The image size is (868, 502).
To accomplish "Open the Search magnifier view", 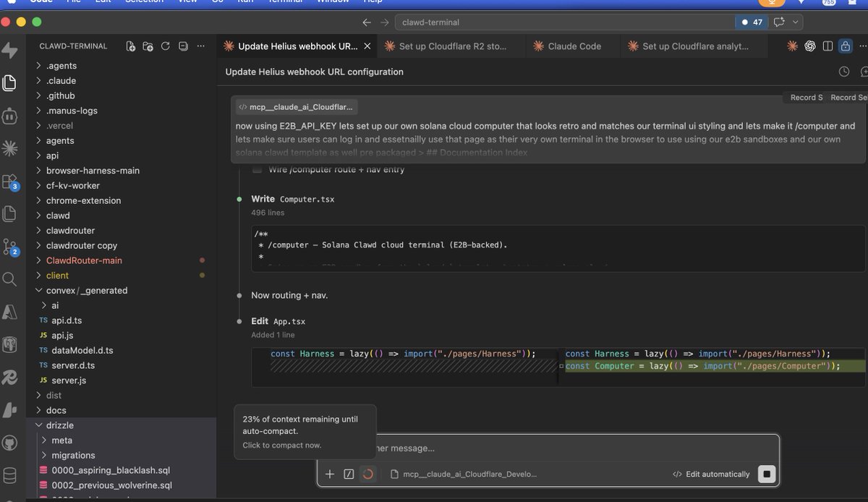I will 9,279.
